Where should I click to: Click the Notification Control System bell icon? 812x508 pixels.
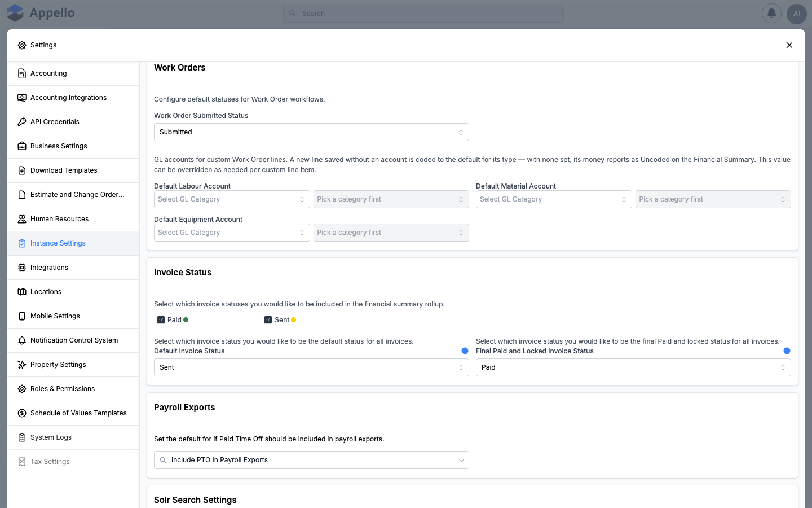(x=22, y=340)
